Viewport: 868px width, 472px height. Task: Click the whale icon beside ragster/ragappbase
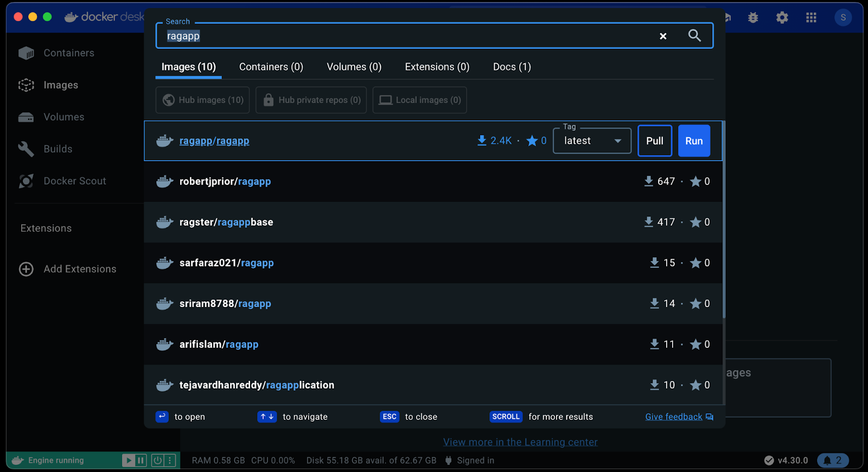pos(165,222)
